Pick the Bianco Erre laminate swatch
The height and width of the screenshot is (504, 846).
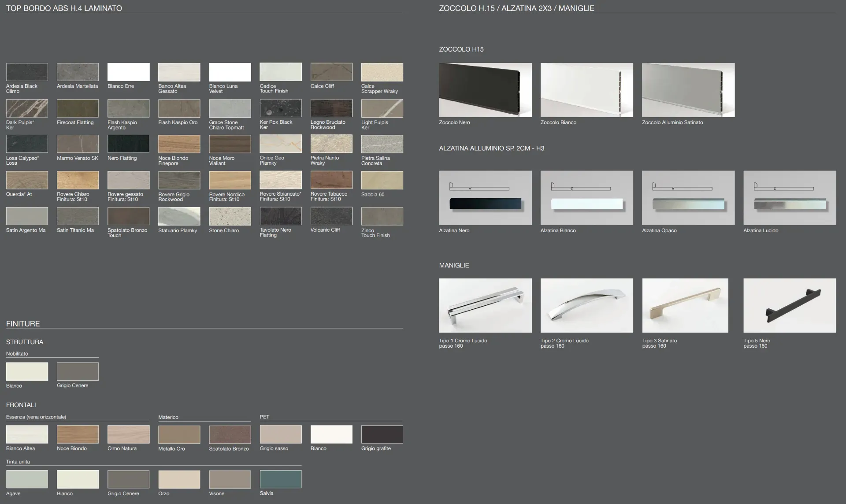[x=128, y=72]
